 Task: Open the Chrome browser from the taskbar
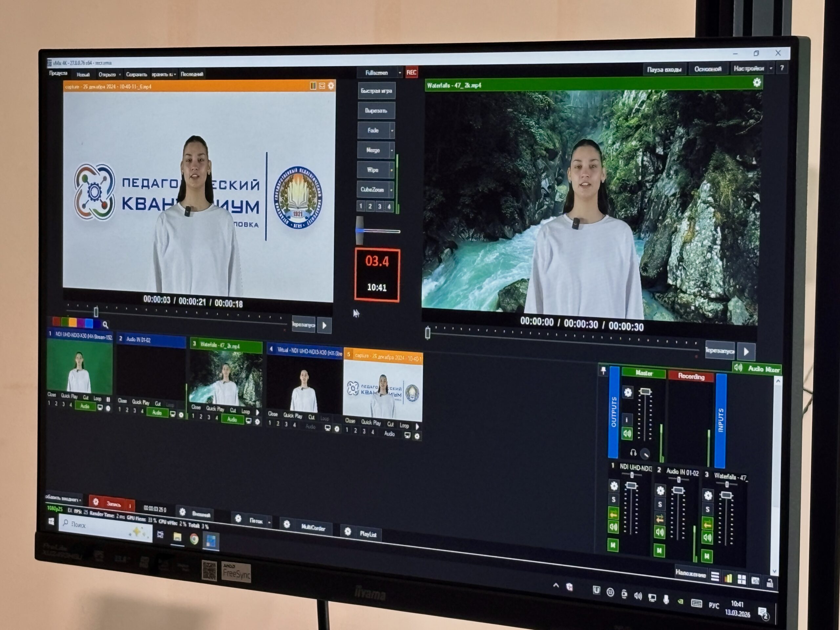tap(194, 539)
